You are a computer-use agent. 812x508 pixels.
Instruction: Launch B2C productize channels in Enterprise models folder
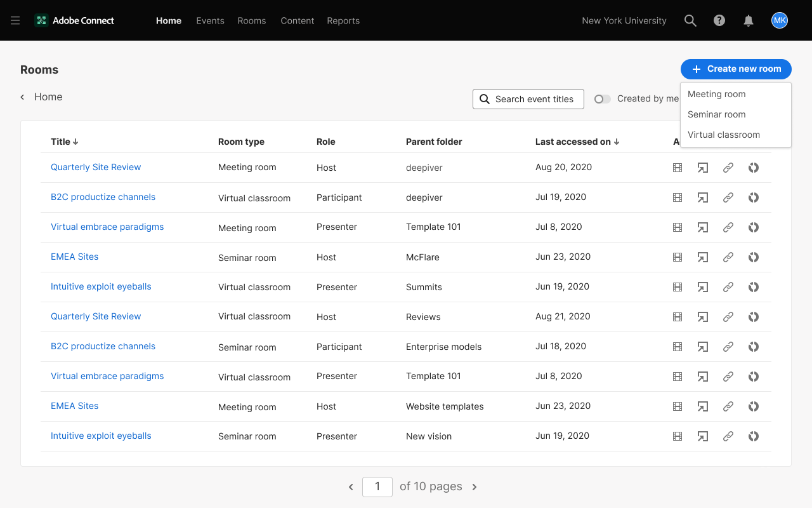703,347
